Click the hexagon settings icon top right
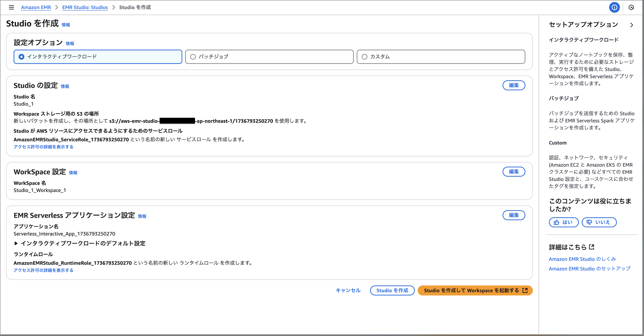Viewport: 644px width, 336px height. click(631, 7)
